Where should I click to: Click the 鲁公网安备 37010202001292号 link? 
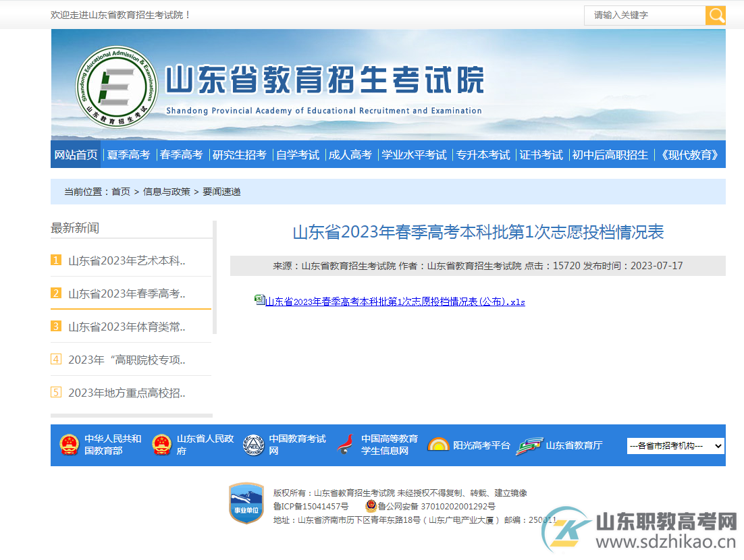[x=437, y=507]
